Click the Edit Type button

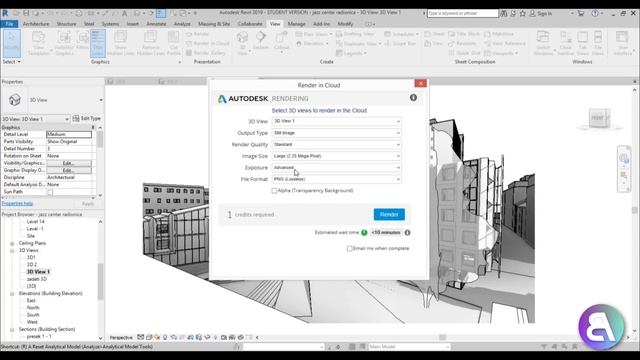87,118
